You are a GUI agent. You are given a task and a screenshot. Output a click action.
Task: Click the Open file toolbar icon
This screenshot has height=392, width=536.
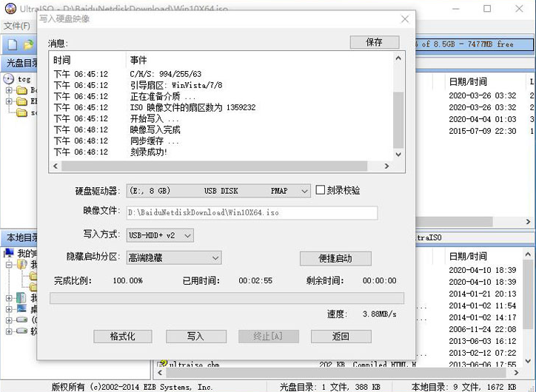[x=28, y=45]
